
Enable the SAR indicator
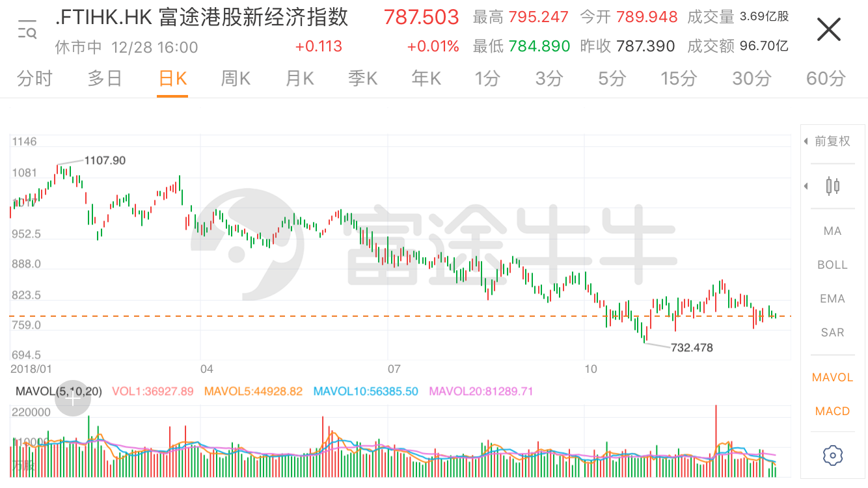coord(832,332)
